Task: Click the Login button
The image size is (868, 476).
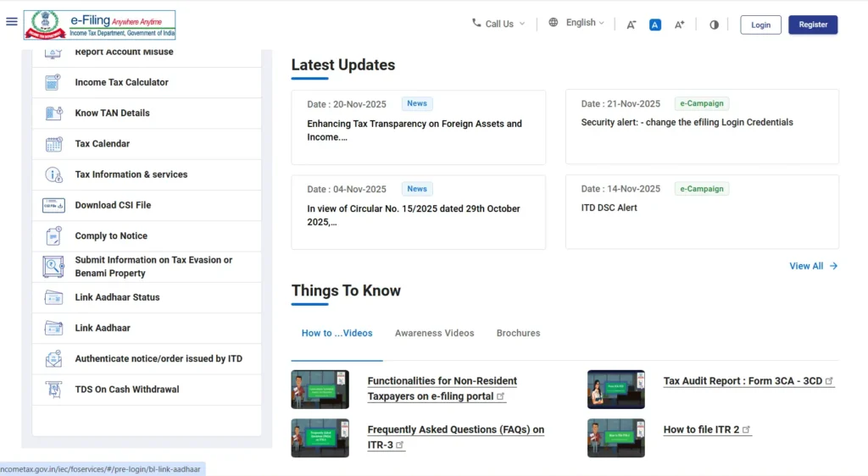Action: [x=760, y=25]
